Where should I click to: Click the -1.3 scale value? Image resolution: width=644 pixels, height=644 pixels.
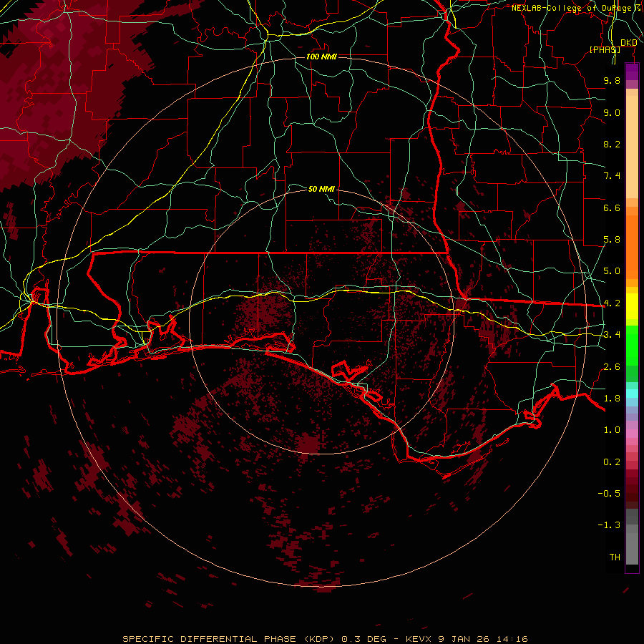[609, 525]
